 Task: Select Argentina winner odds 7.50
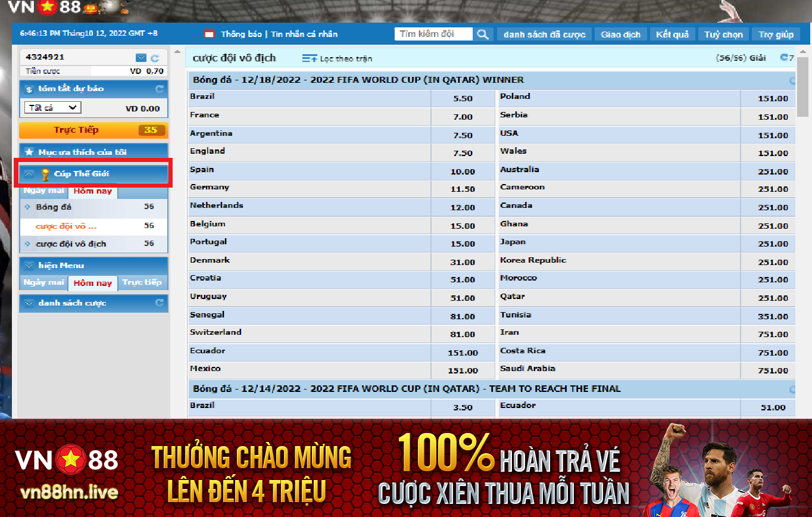pos(463,135)
